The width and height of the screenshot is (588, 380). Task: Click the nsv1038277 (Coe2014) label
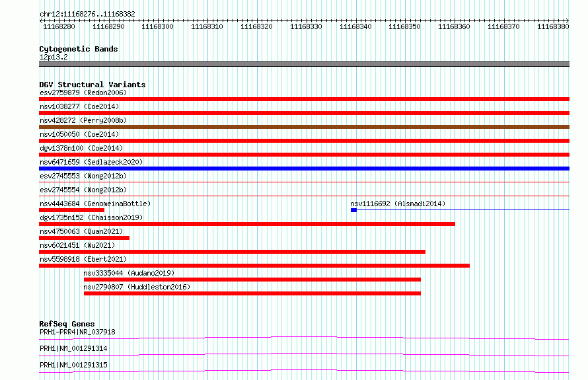click(79, 106)
